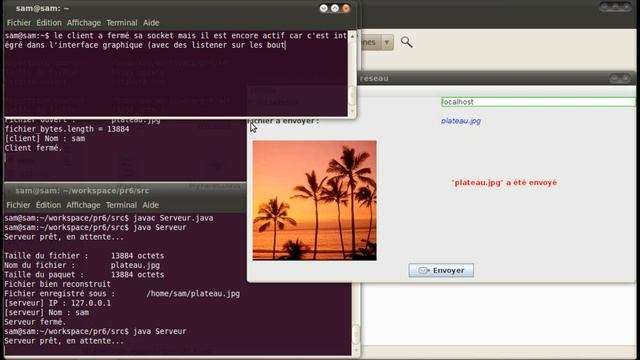This screenshot has width=640, height=360.
Task: Click the Envoyer button
Action: point(441,270)
